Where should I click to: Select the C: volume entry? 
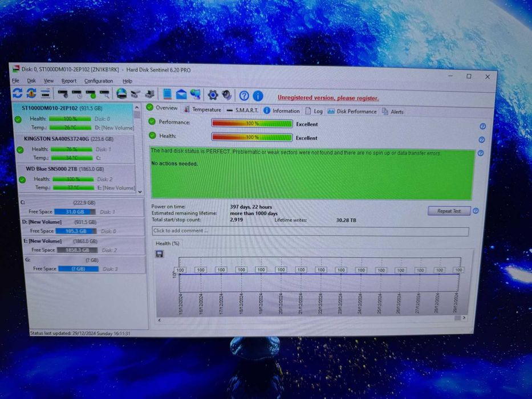tap(82, 207)
